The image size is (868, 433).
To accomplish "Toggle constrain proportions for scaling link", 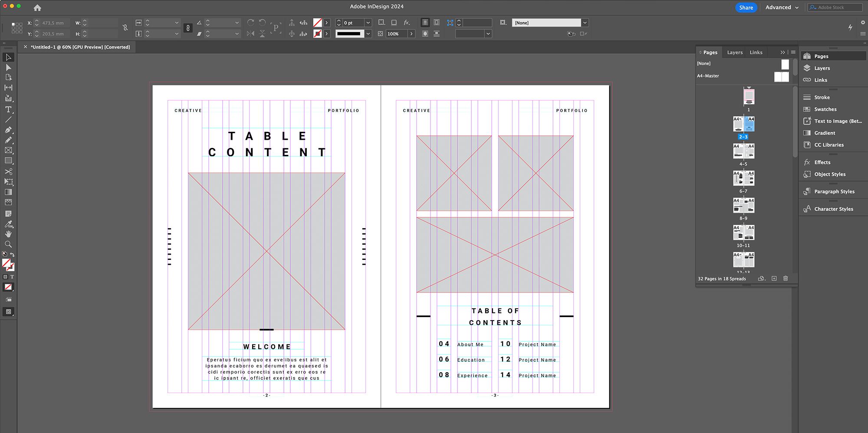I will coord(188,28).
